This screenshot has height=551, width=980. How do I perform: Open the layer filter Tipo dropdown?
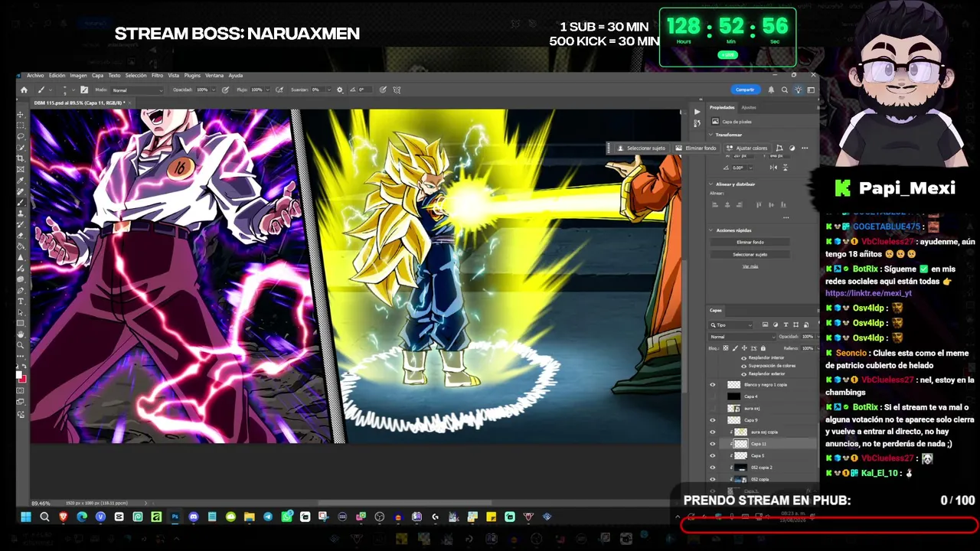point(731,325)
